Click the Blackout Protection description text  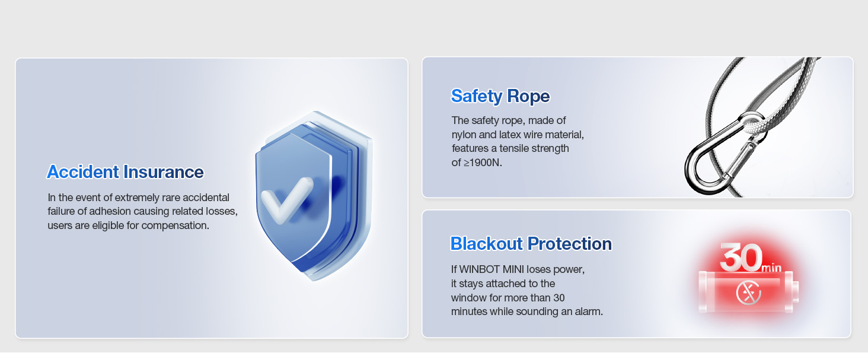(527, 290)
